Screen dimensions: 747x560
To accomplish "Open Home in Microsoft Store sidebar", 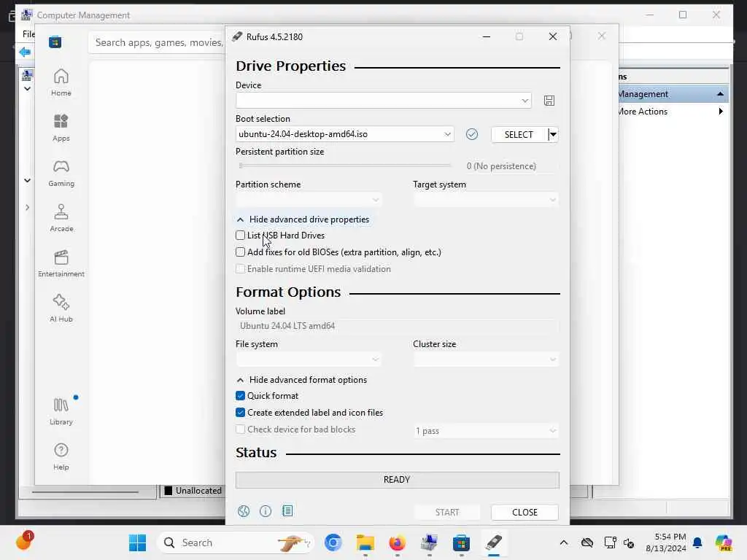I will click(x=61, y=83).
